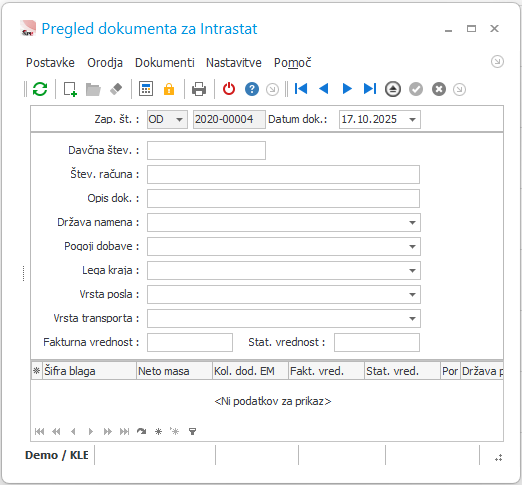Open the Vrsta transporta dropdown
This screenshot has height=485, width=522.
coord(412,318)
